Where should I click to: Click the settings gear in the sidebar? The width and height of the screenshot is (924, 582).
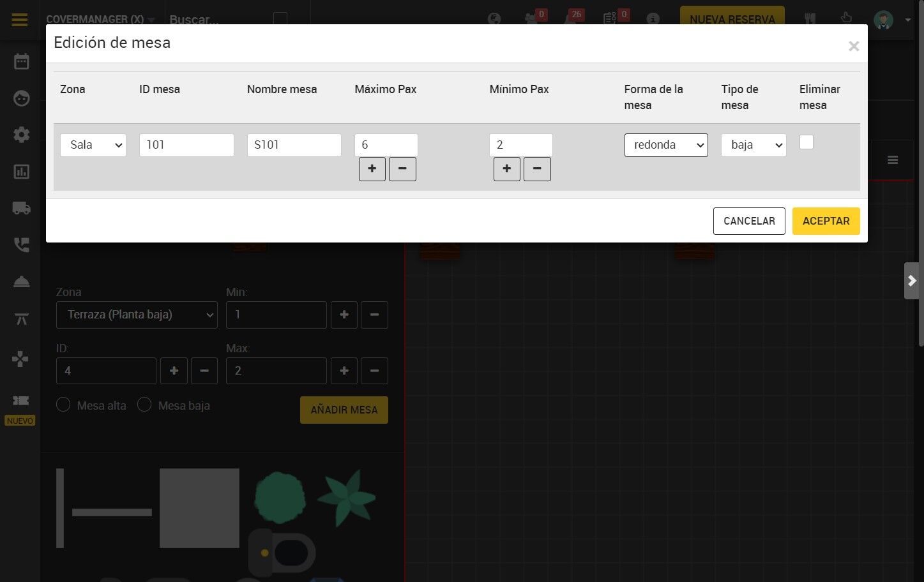[x=22, y=135]
